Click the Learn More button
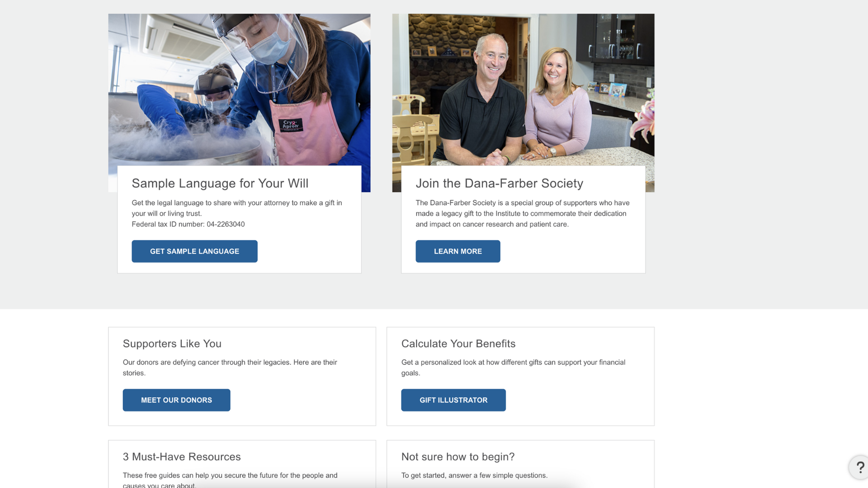Screen dimensions: 868x488 (458, 251)
